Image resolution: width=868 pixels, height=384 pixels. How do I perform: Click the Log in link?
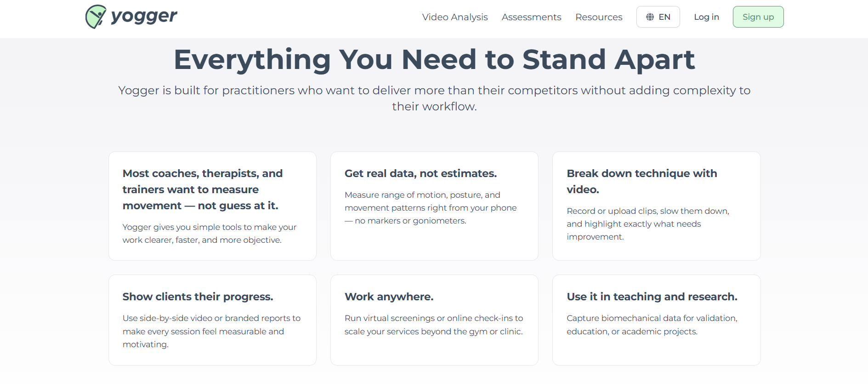coord(706,17)
